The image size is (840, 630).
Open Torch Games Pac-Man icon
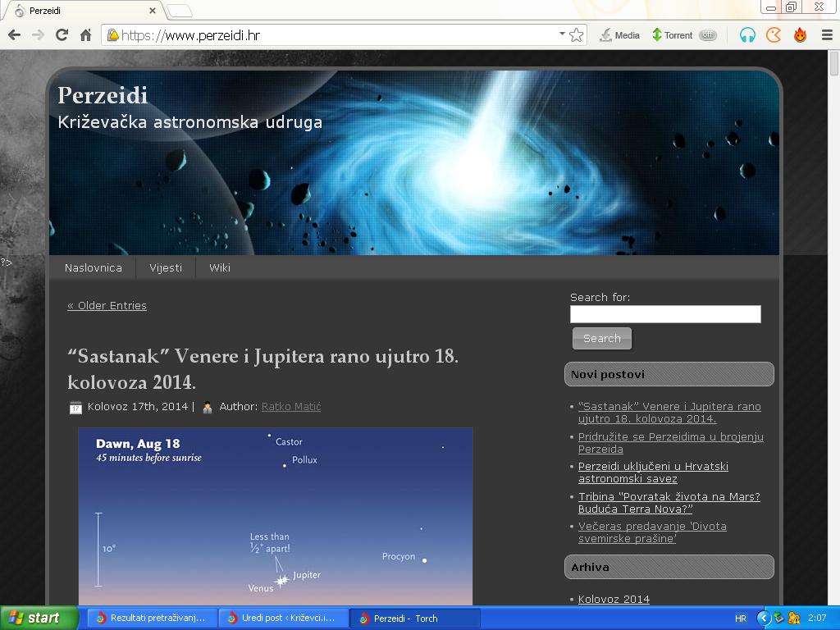coord(773,35)
